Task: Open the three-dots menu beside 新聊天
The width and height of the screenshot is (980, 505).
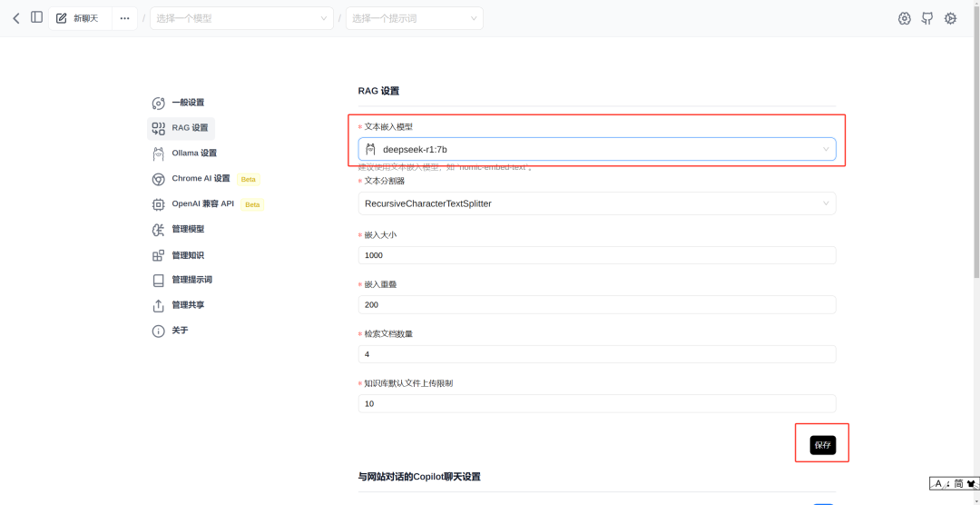Action: pos(124,18)
